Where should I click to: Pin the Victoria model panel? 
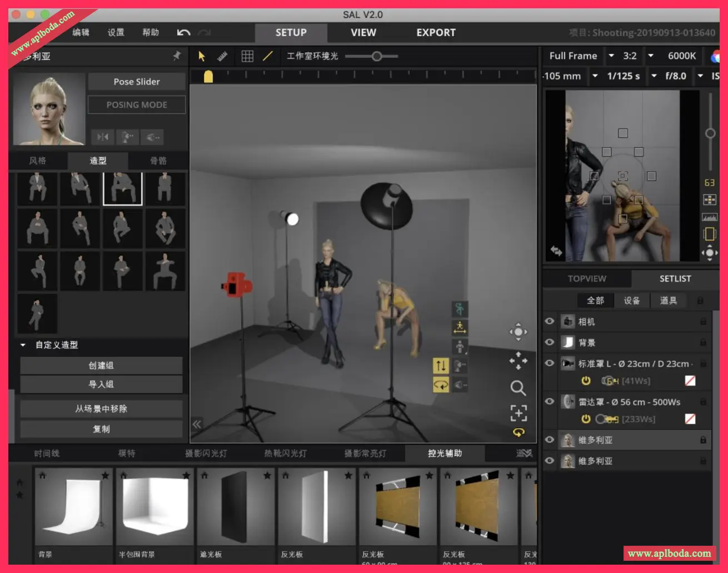pyautogui.click(x=177, y=56)
